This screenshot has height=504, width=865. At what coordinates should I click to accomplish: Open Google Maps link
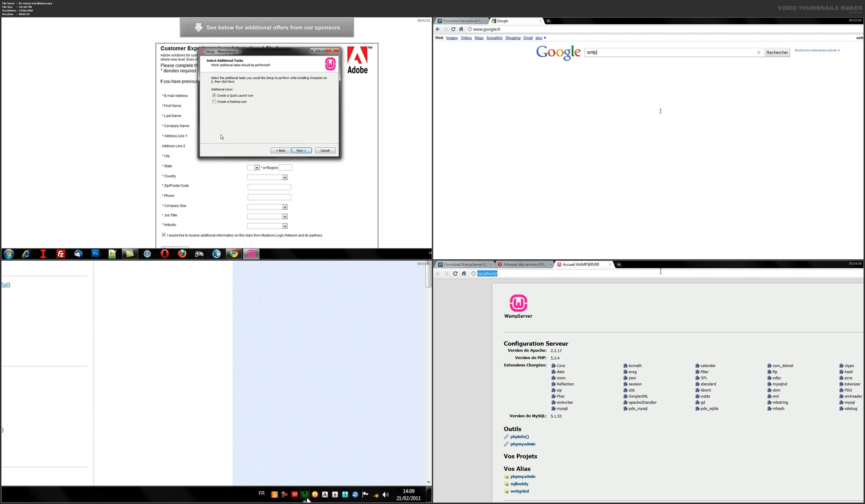[x=479, y=38]
